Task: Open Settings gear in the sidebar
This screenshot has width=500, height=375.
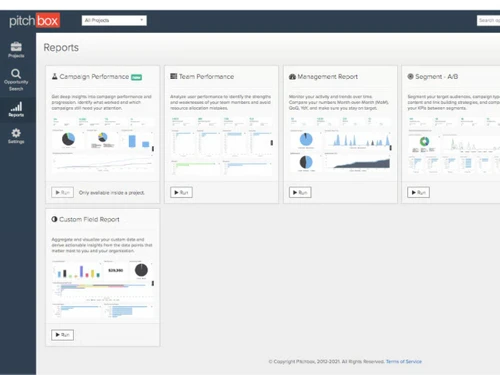Action: 16,136
